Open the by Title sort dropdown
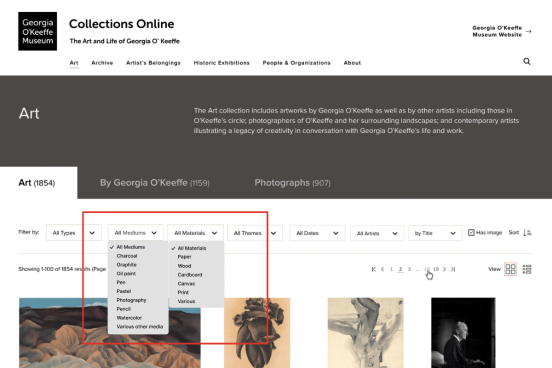 (x=435, y=233)
